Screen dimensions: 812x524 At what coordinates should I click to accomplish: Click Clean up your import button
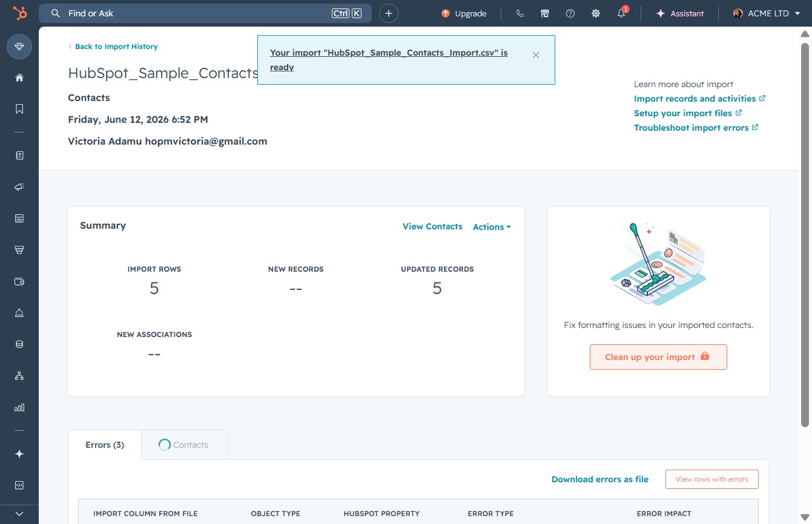(658, 357)
